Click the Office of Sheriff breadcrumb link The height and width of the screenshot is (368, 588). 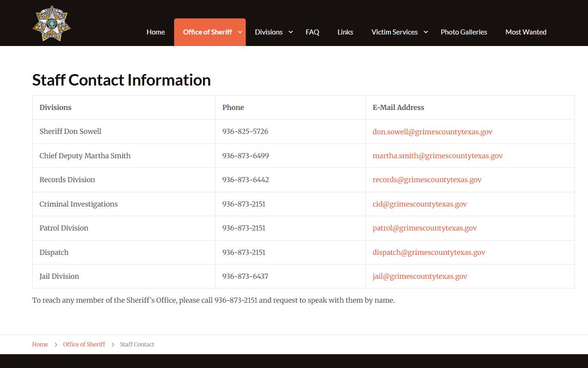point(84,344)
